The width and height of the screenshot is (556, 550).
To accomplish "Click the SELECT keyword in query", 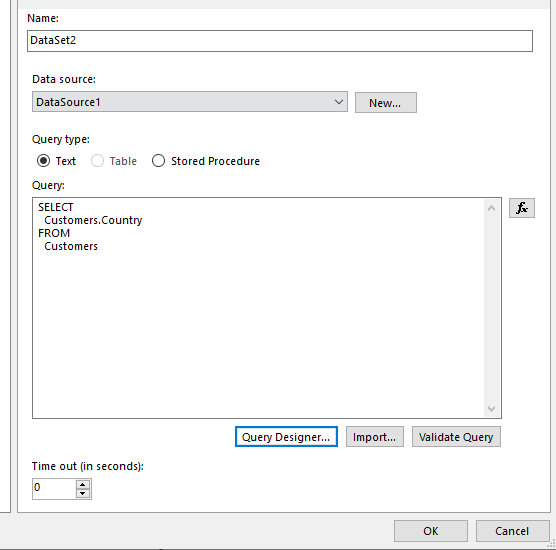I will click(56, 207).
